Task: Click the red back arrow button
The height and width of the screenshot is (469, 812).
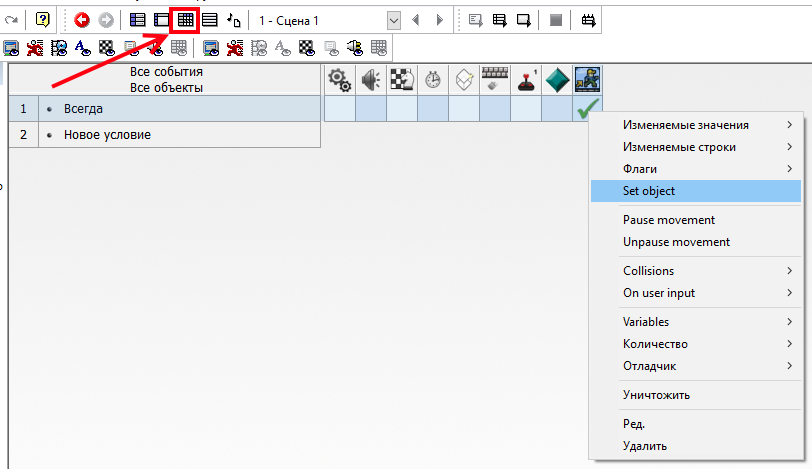Action: (82, 19)
